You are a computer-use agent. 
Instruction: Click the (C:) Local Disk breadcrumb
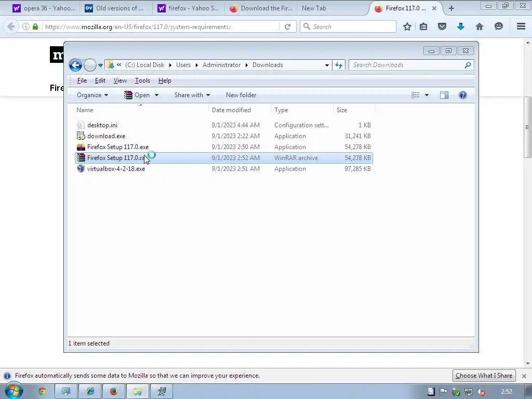(144, 65)
